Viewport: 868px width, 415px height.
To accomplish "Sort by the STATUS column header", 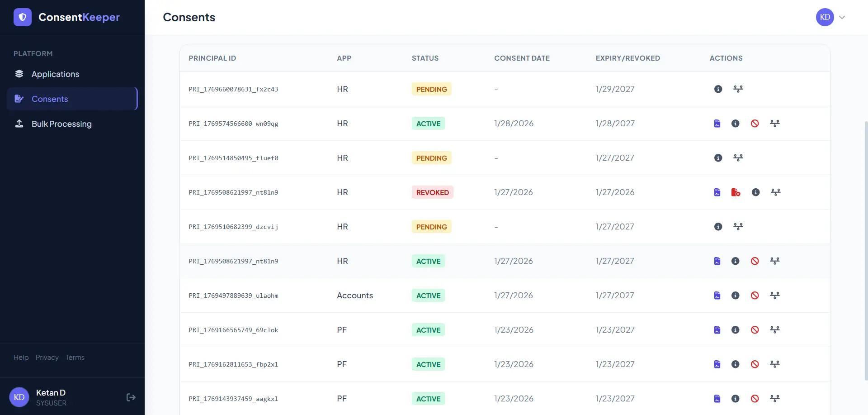I will [x=425, y=58].
